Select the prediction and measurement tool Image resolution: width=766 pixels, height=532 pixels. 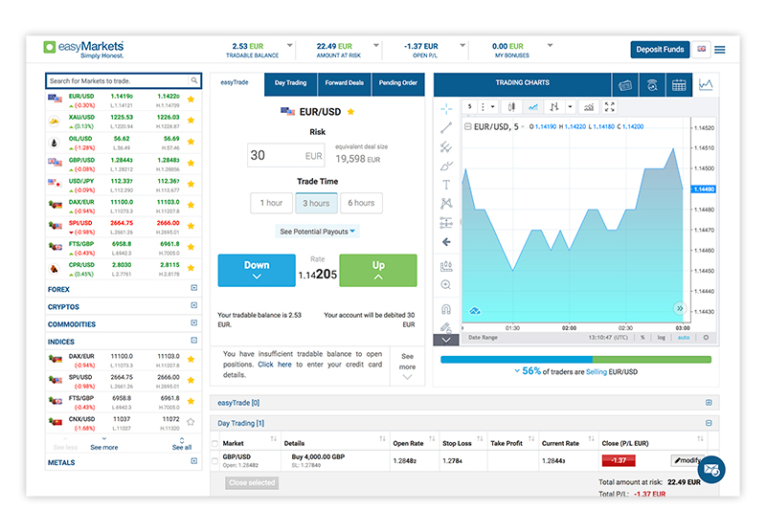click(446, 223)
